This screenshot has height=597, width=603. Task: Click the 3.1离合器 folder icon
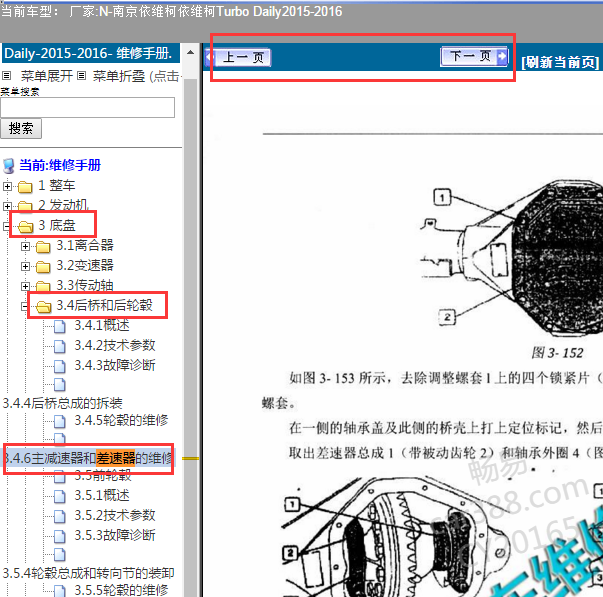point(43,247)
